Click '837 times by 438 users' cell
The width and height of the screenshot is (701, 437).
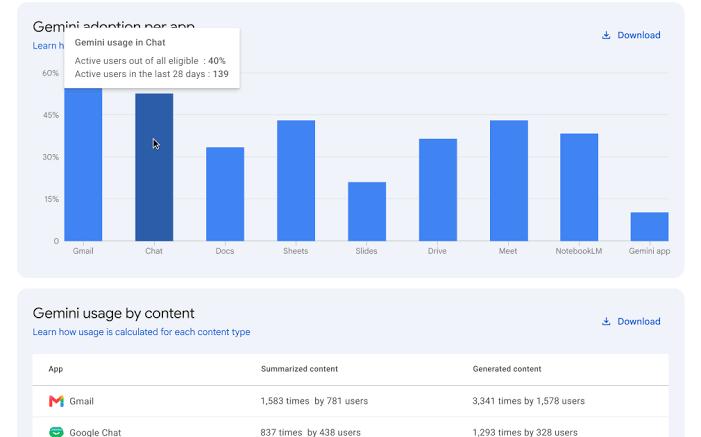click(311, 432)
